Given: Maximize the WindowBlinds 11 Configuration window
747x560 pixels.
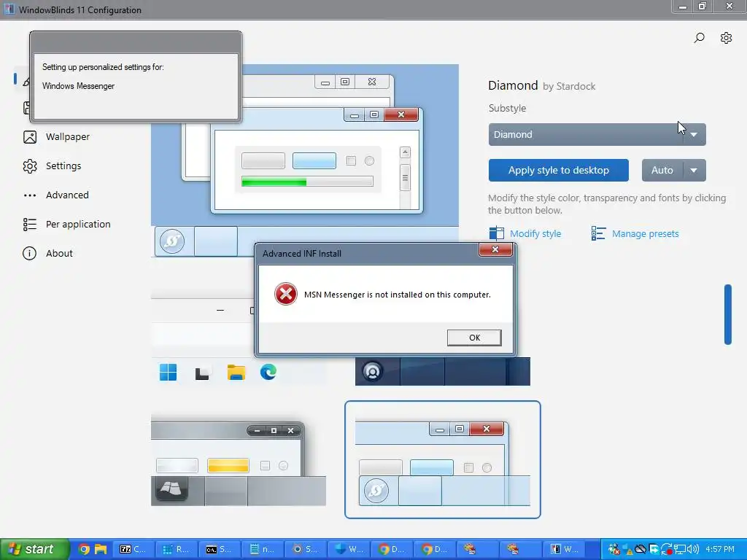Looking at the screenshot, I should (703, 6).
